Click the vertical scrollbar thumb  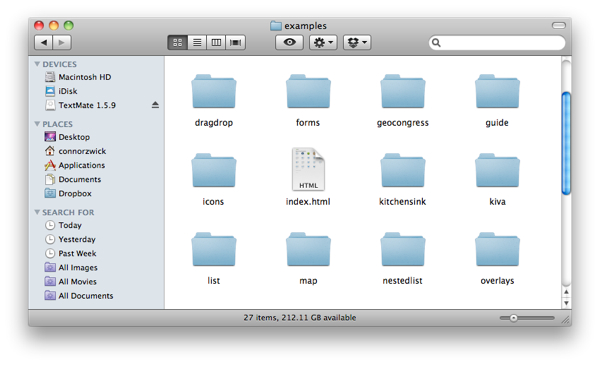click(566, 143)
